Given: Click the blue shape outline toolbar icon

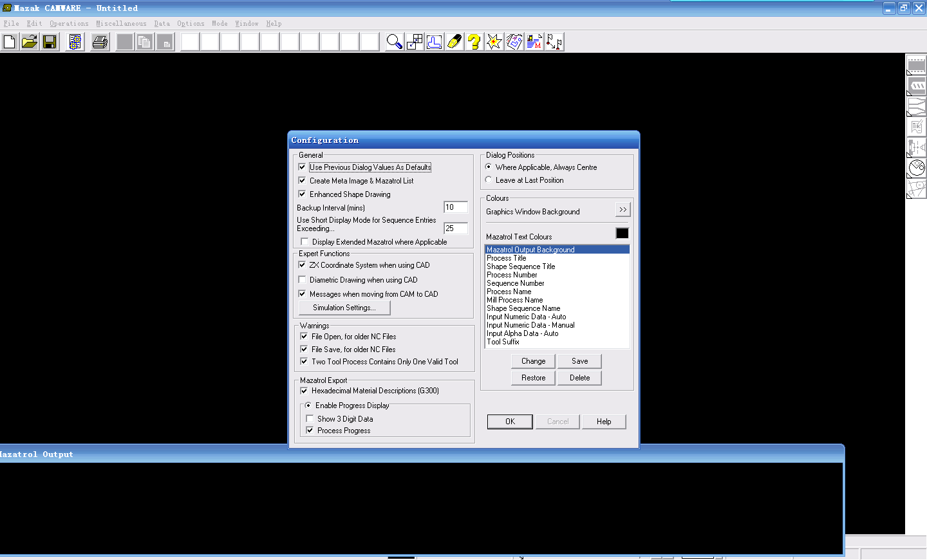Looking at the screenshot, I should pyautogui.click(x=434, y=42).
